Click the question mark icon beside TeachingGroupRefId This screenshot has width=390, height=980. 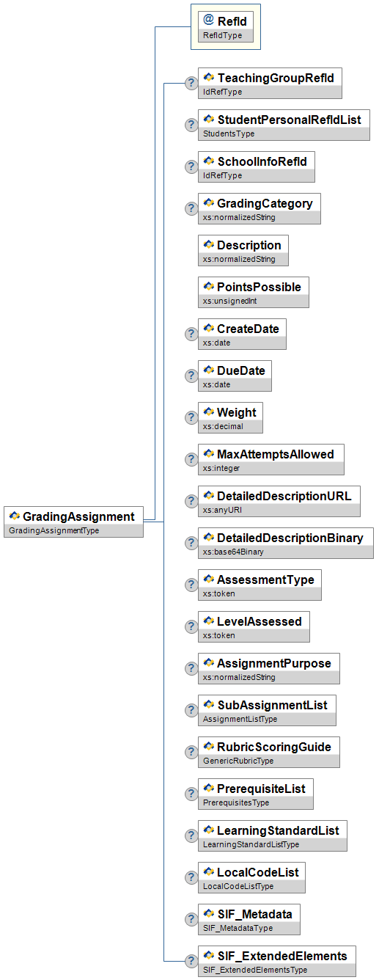coord(191,83)
